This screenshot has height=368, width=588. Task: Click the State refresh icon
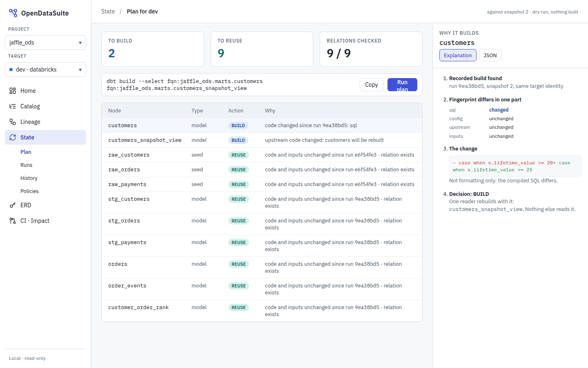point(13,137)
